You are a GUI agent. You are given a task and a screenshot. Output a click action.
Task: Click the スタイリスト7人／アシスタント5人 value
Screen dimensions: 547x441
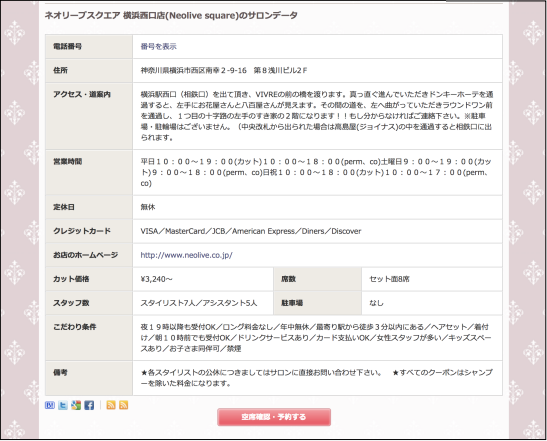pyautogui.click(x=199, y=303)
